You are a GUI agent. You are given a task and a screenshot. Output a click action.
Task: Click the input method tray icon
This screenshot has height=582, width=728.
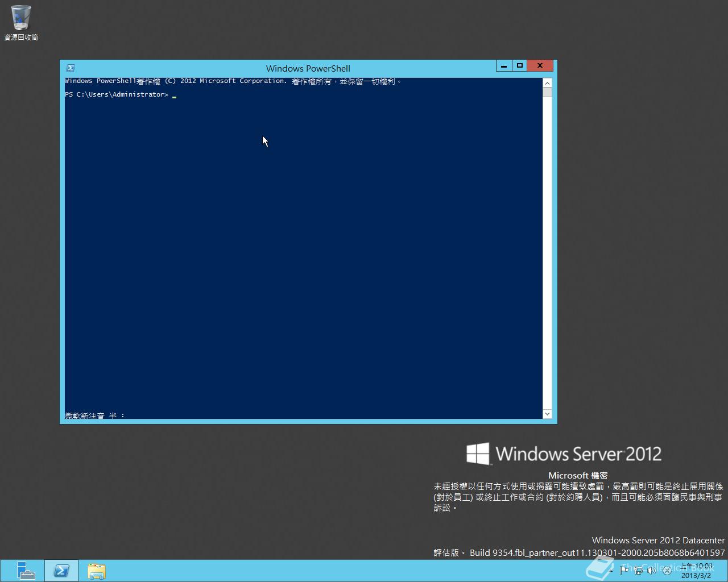(667, 570)
